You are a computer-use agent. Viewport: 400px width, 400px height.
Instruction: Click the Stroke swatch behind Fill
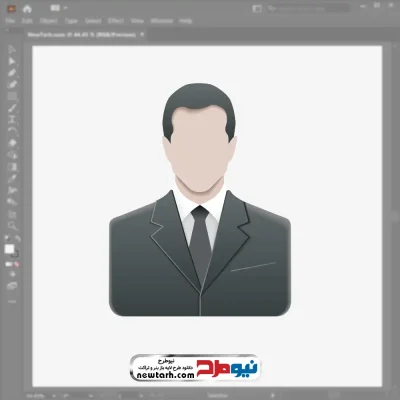coord(15,254)
